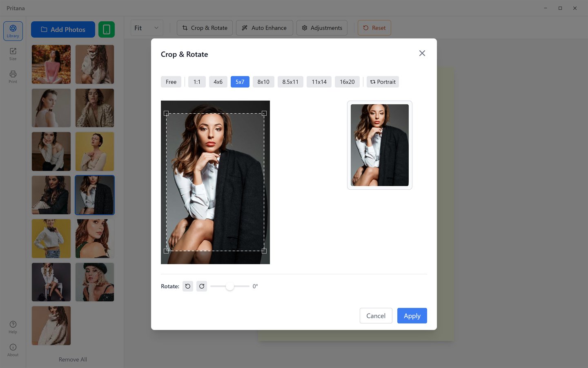Click the top-right crop handle
Viewport: 588px width, 368px height.
[264, 113]
